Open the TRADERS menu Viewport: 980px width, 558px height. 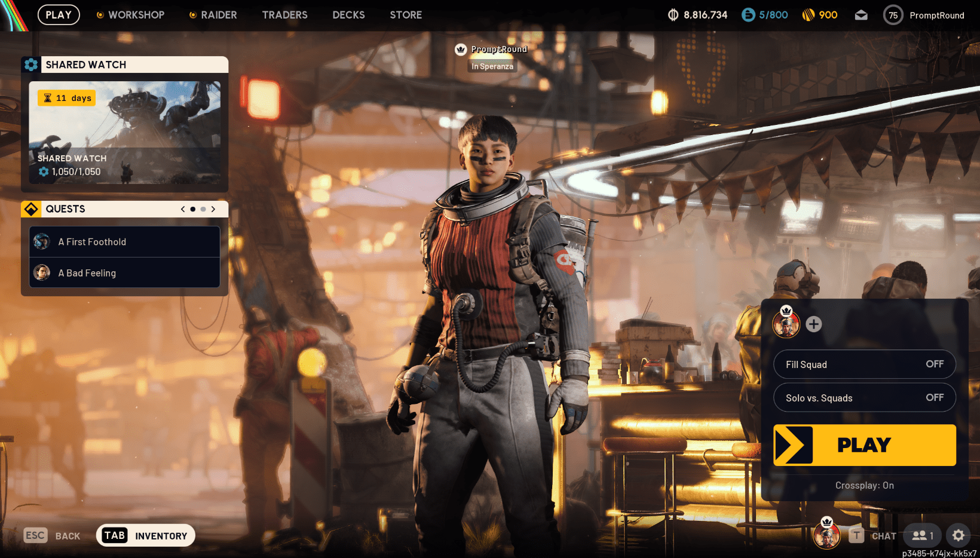click(285, 15)
